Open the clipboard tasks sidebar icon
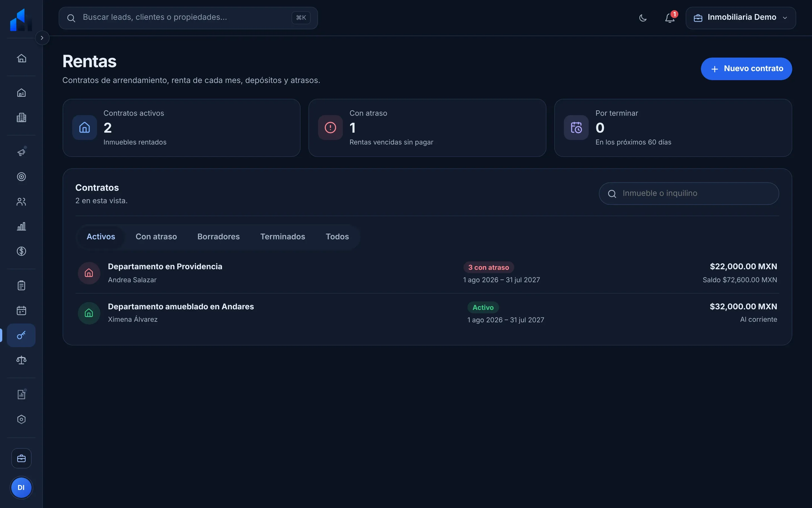The image size is (812, 508). click(21, 286)
